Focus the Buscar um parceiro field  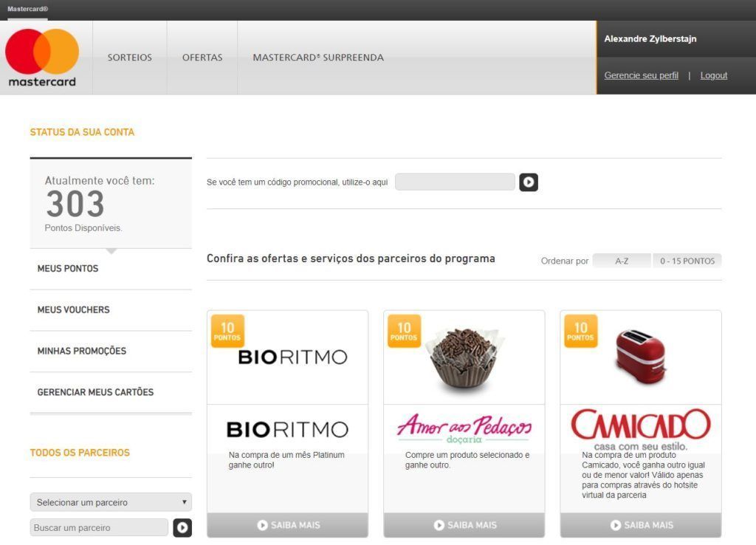(x=99, y=527)
